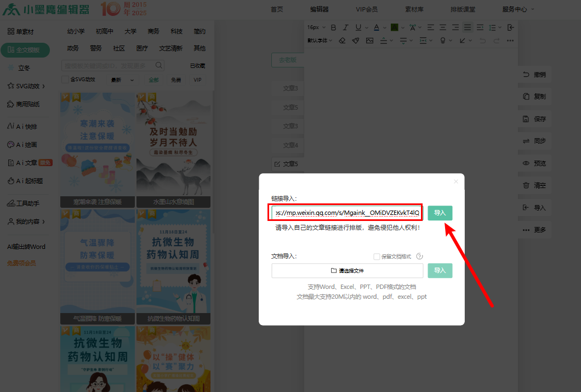Open the toolbar more options ellipsis
Screen dimensions: 581x392
tap(510, 41)
